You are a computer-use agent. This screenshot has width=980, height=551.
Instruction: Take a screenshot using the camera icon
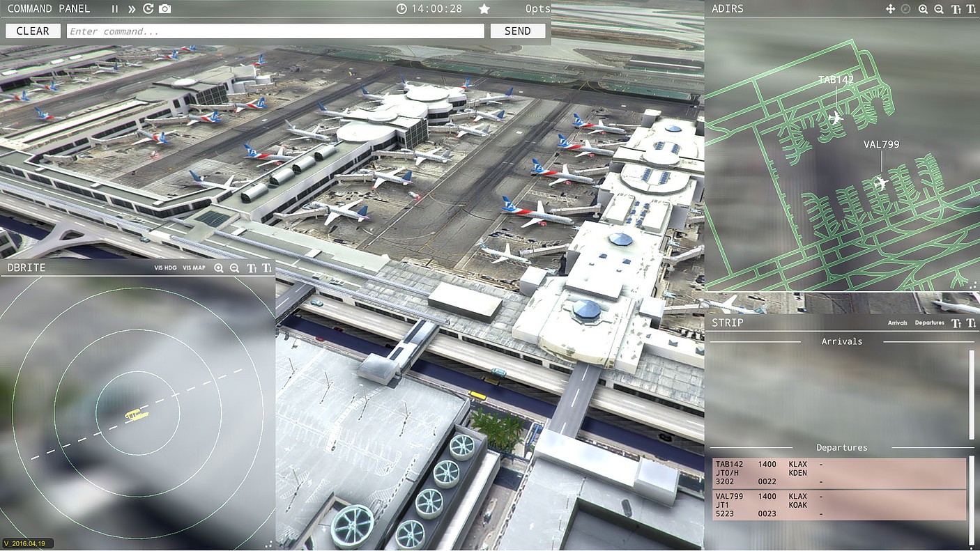[165, 8]
